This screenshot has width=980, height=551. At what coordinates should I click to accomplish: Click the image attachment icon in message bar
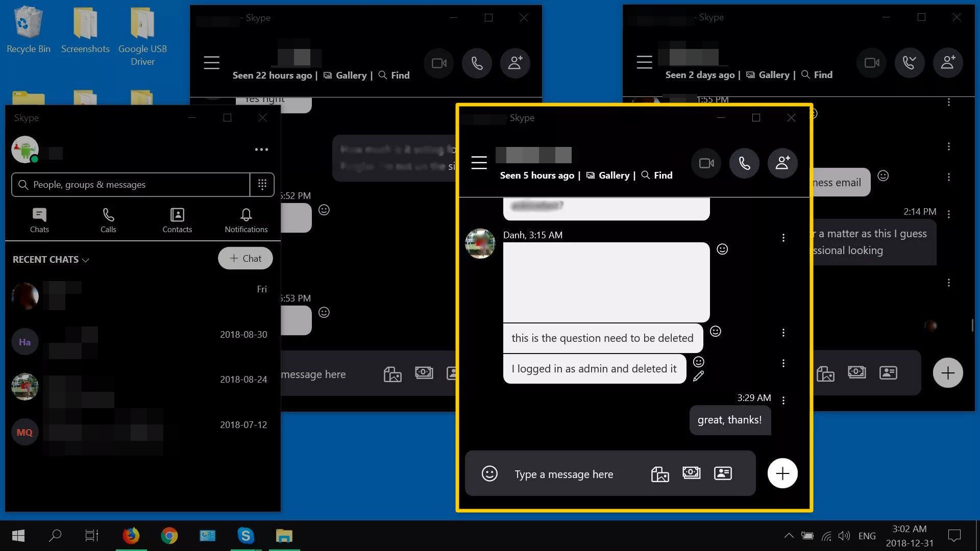pyautogui.click(x=659, y=473)
